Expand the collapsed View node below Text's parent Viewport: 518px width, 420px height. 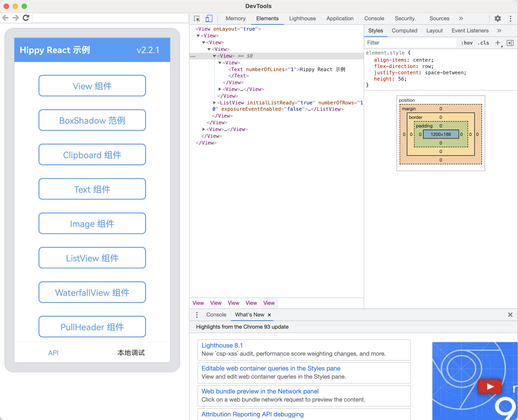tap(220, 89)
